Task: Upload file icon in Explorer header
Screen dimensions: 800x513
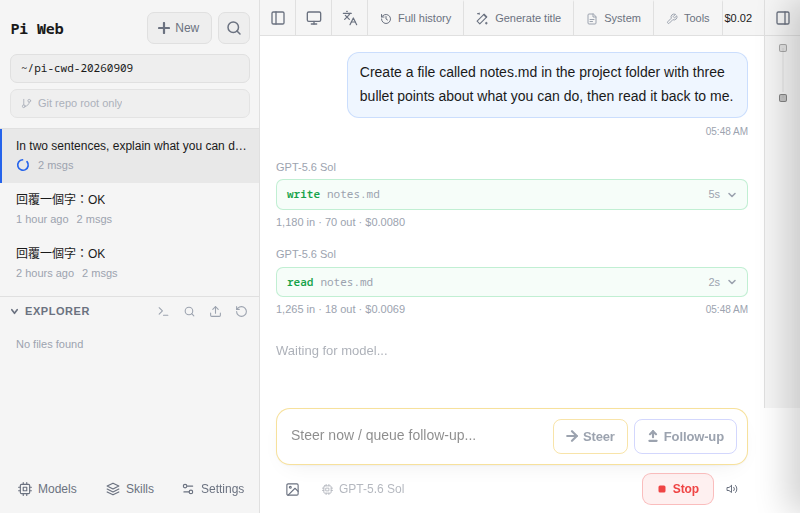Action: (x=215, y=311)
